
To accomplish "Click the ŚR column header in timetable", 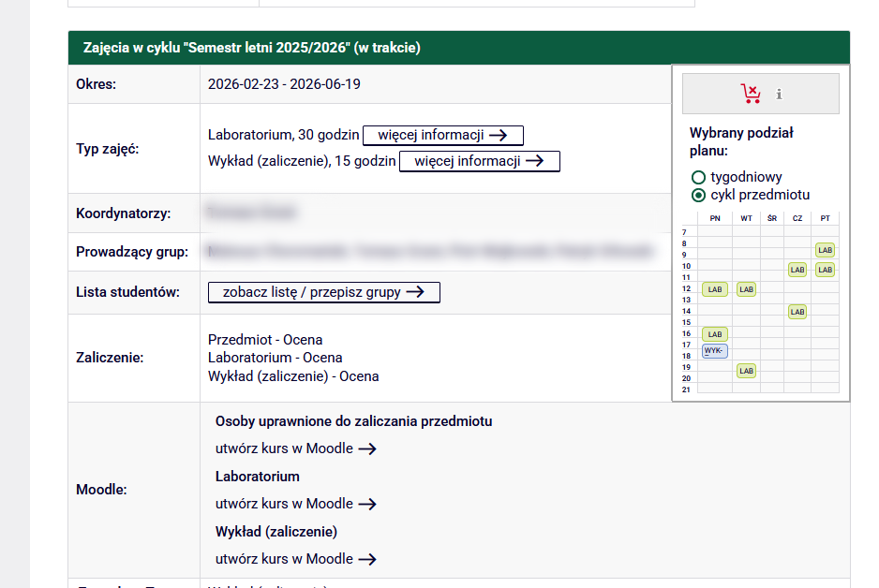I will [x=772, y=218].
